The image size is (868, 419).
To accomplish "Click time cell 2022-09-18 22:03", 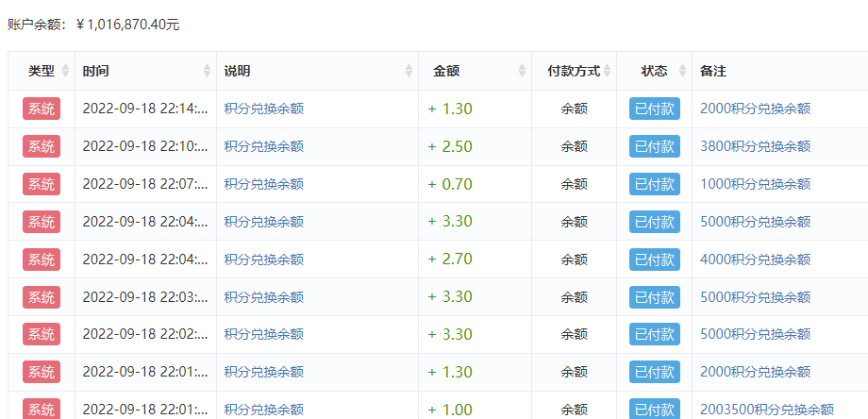I will 145,296.
